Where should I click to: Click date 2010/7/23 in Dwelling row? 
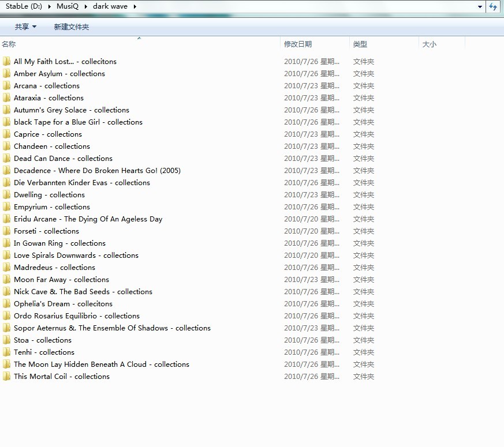[x=312, y=194]
